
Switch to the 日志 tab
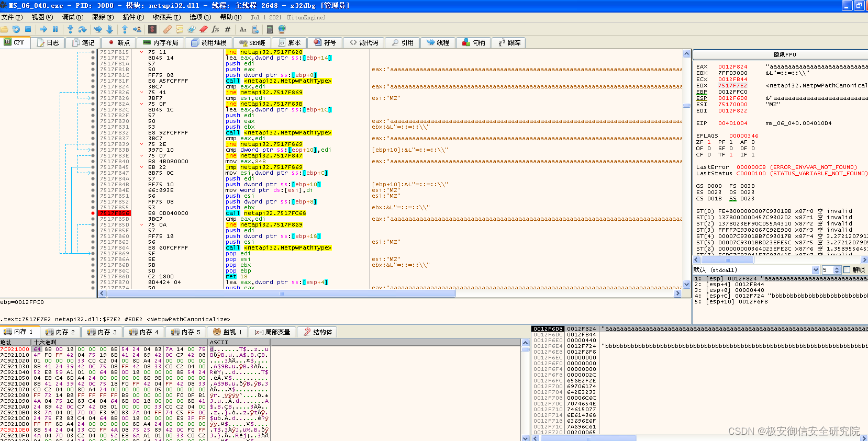pyautogui.click(x=48, y=42)
